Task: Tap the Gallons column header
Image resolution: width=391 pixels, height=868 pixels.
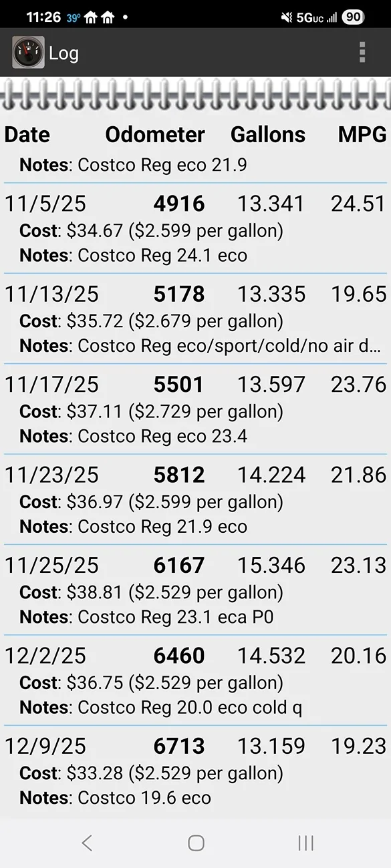Action: click(268, 134)
